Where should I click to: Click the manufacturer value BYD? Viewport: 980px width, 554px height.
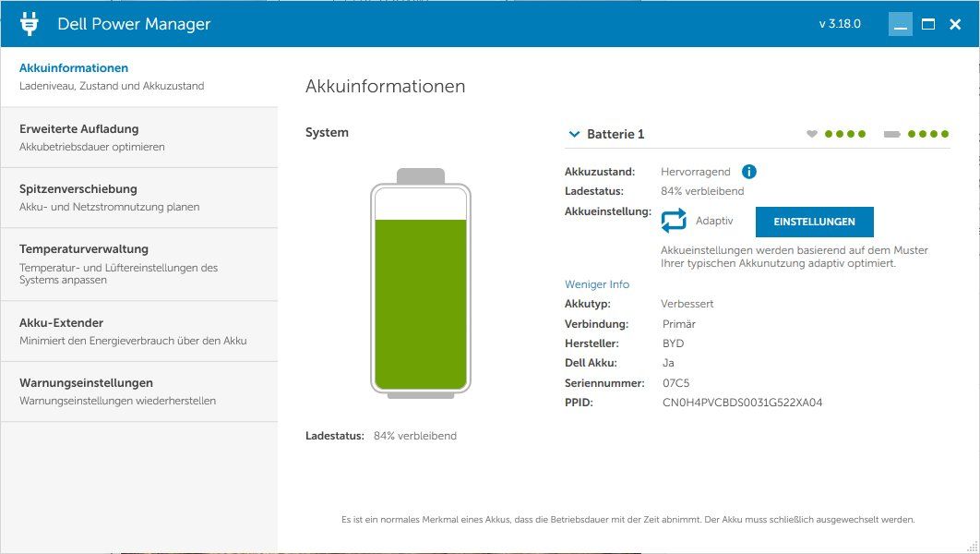[673, 343]
